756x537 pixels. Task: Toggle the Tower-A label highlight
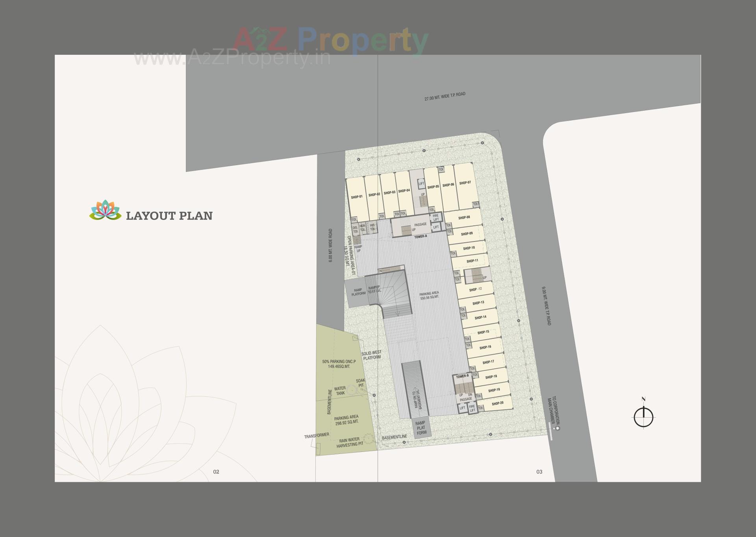point(421,236)
